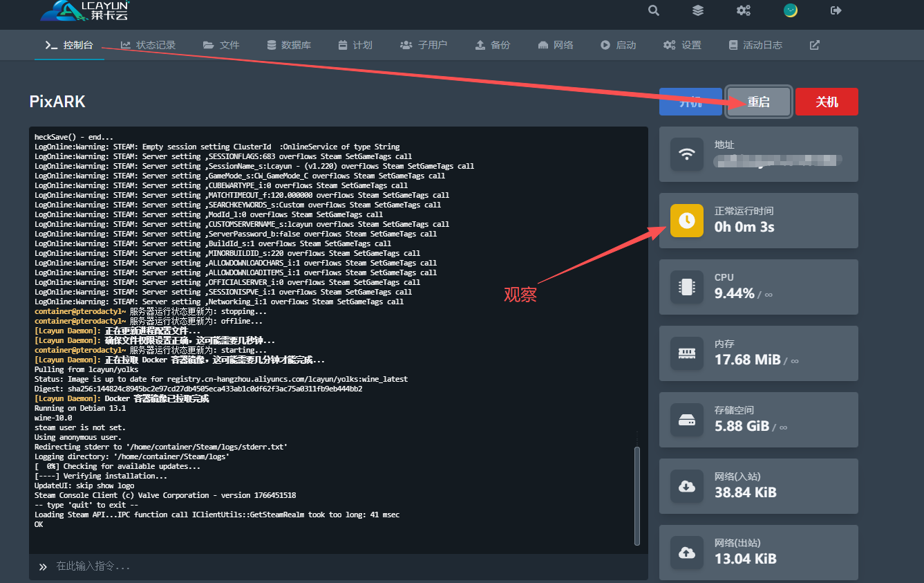Switch to the 文件 tab
This screenshot has height=583, width=924.
click(221, 45)
